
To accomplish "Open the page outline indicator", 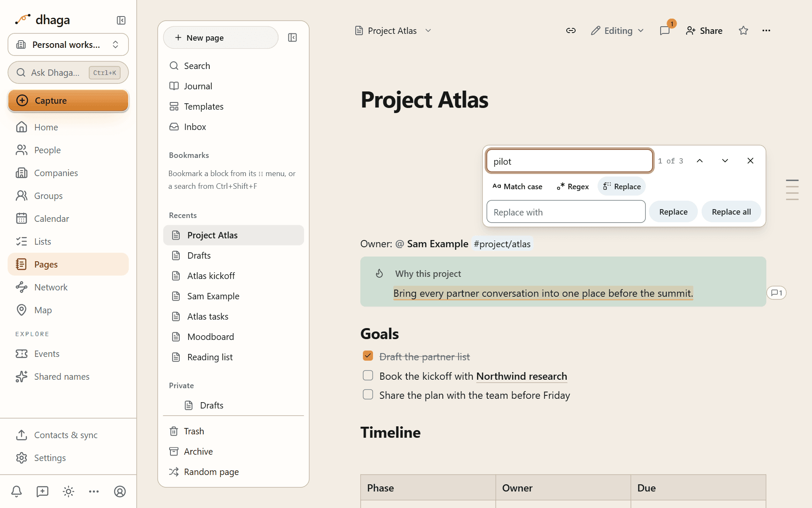I will coord(792,190).
